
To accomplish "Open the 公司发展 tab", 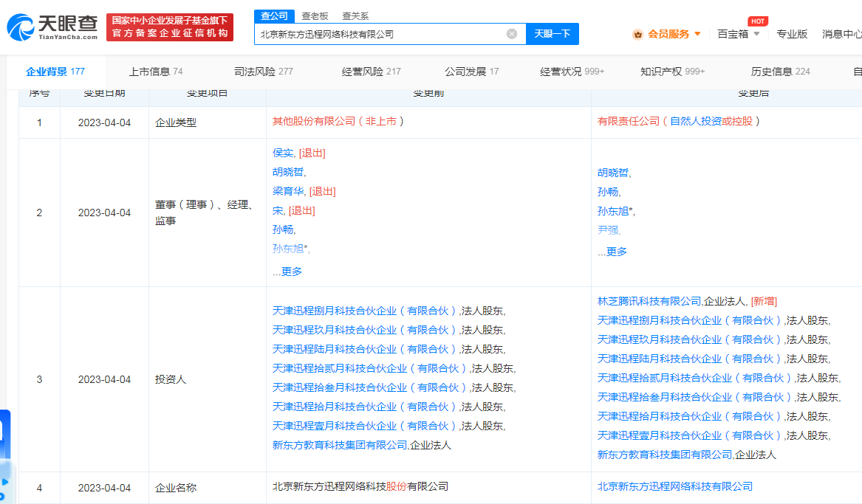I will [x=472, y=72].
